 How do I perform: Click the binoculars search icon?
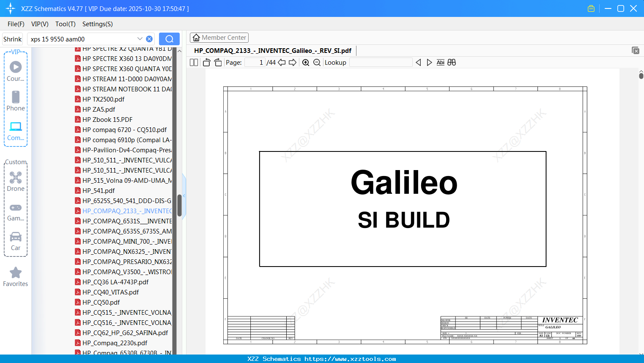tap(452, 63)
